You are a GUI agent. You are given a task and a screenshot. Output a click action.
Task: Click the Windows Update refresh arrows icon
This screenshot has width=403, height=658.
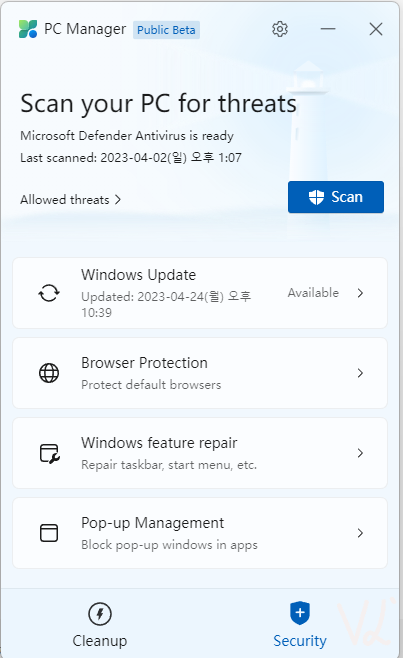point(49,293)
